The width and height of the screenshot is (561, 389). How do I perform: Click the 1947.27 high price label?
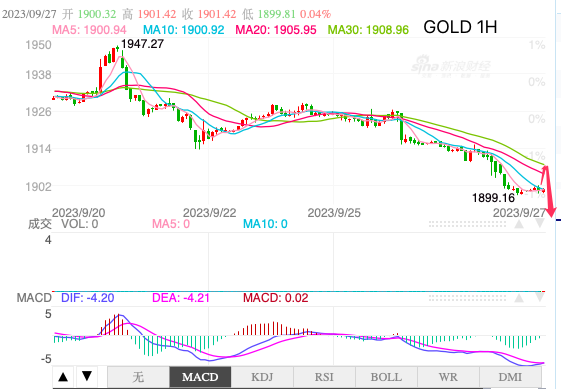tap(142, 44)
